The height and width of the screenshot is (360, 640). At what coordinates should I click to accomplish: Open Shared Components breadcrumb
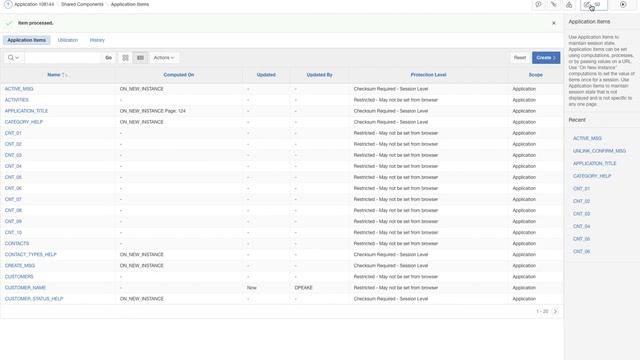(x=82, y=4)
